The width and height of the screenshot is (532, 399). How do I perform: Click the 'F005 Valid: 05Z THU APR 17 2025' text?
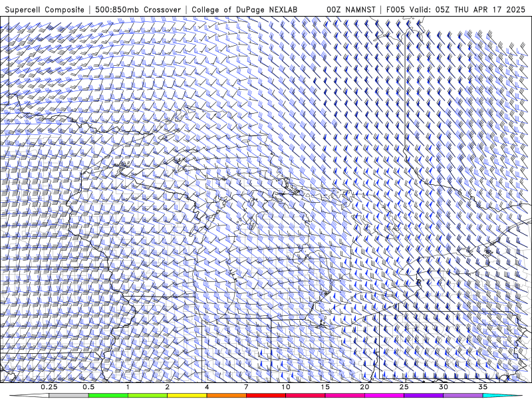[456, 10]
